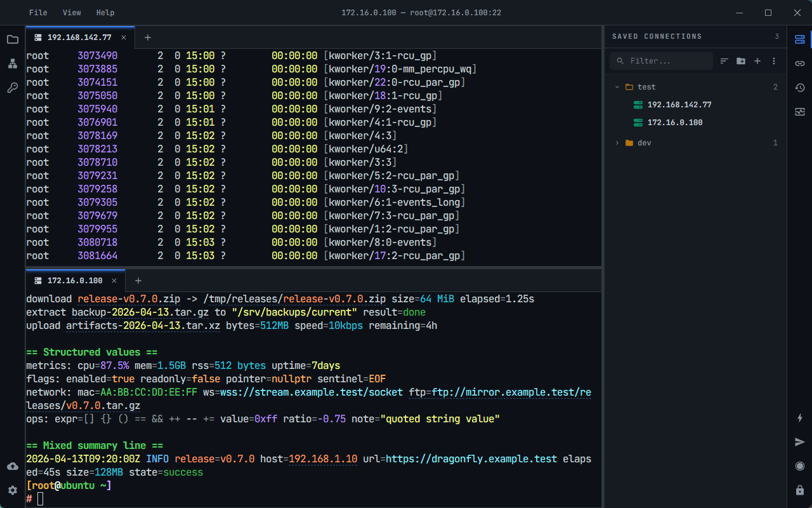Click the /tmp/releases/release-v0.7.0.zip path

294,299
